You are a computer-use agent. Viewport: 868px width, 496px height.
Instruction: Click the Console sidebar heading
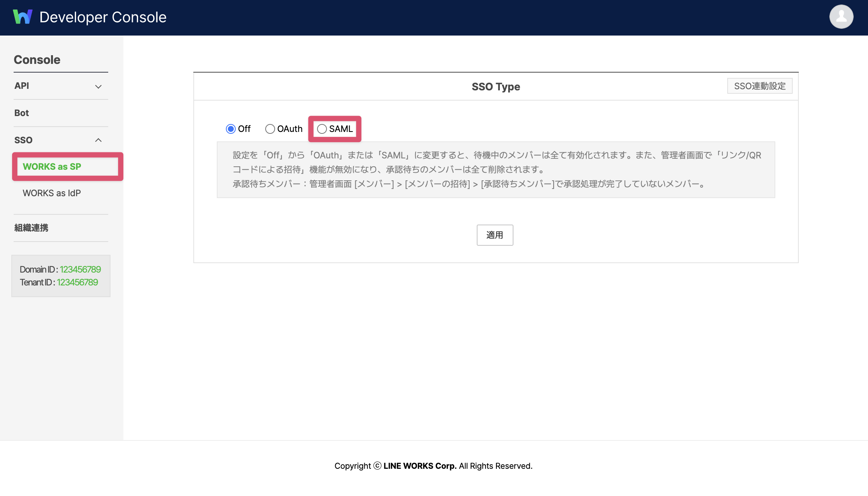pyautogui.click(x=37, y=60)
